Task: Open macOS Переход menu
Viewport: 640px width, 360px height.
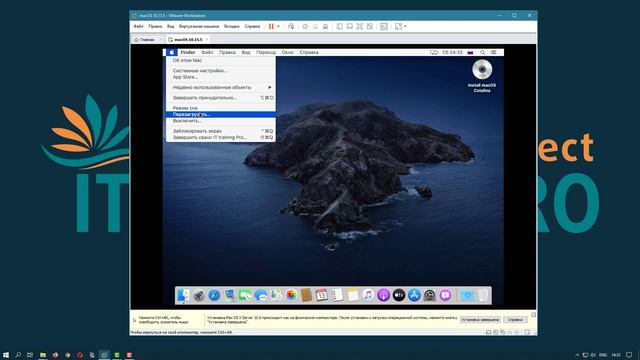Action: [x=266, y=52]
